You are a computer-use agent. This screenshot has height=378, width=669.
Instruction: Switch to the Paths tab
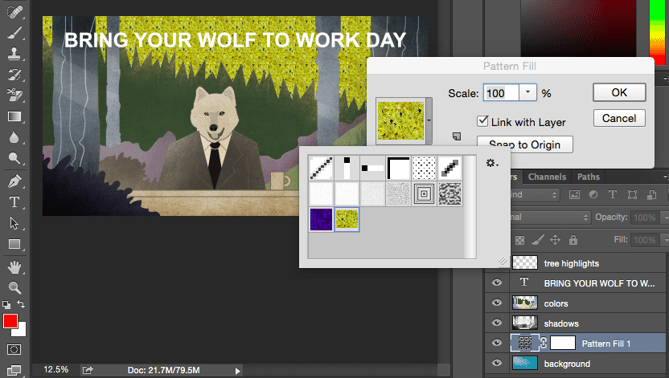point(588,177)
